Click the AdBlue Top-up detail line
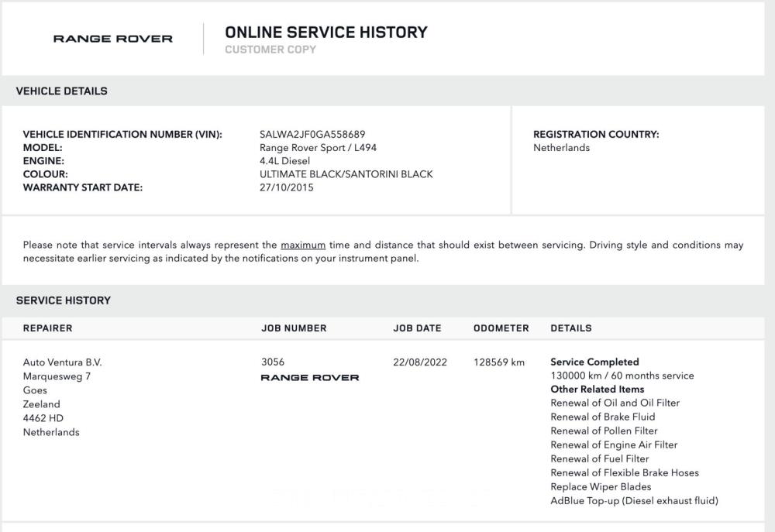The image size is (775, 532). pyautogui.click(x=634, y=501)
